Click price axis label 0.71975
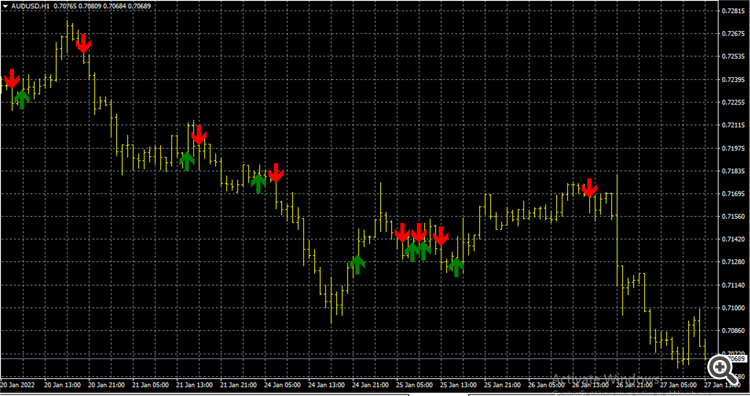This screenshot has height=396, width=750. point(734,148)
